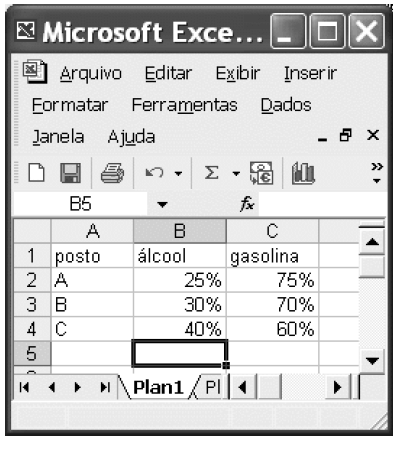Image resolution: width=393 pixels, height=463 pixels.
Task: Click the Euro conversion icon
Action: (262, 173)
